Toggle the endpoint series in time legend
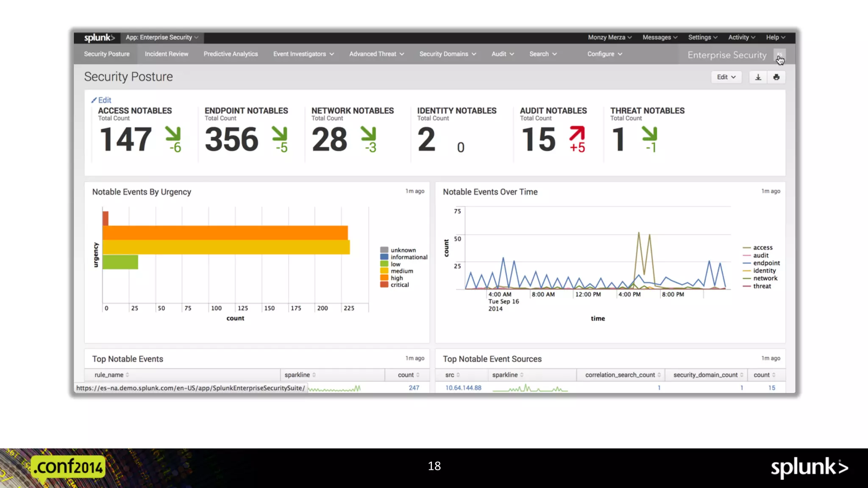This screenshot has height=488, width=868. pyautogui.click(x=766, y=263)
